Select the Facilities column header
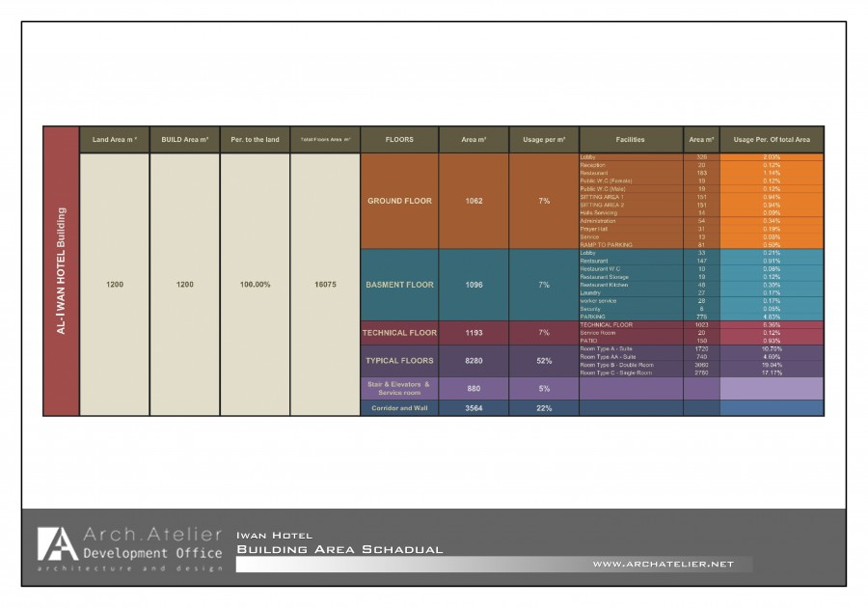 [630, 140]
